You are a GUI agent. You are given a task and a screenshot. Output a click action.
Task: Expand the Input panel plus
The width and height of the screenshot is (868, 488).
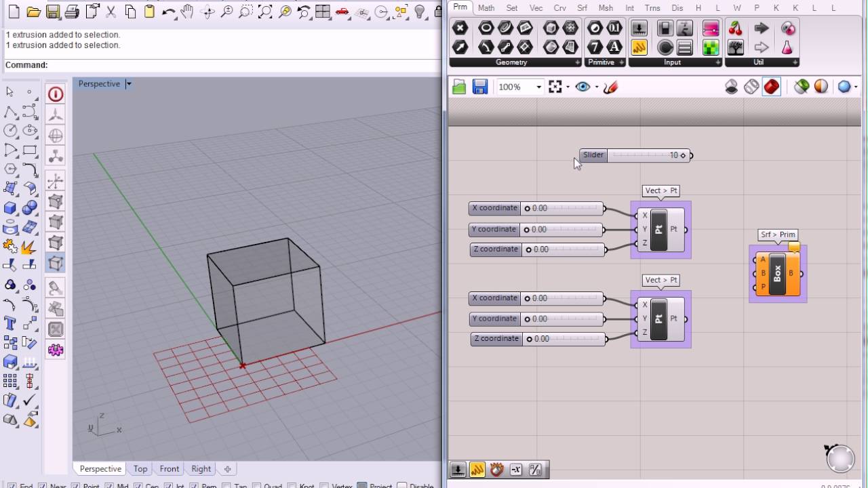click(x=718, y=62)
